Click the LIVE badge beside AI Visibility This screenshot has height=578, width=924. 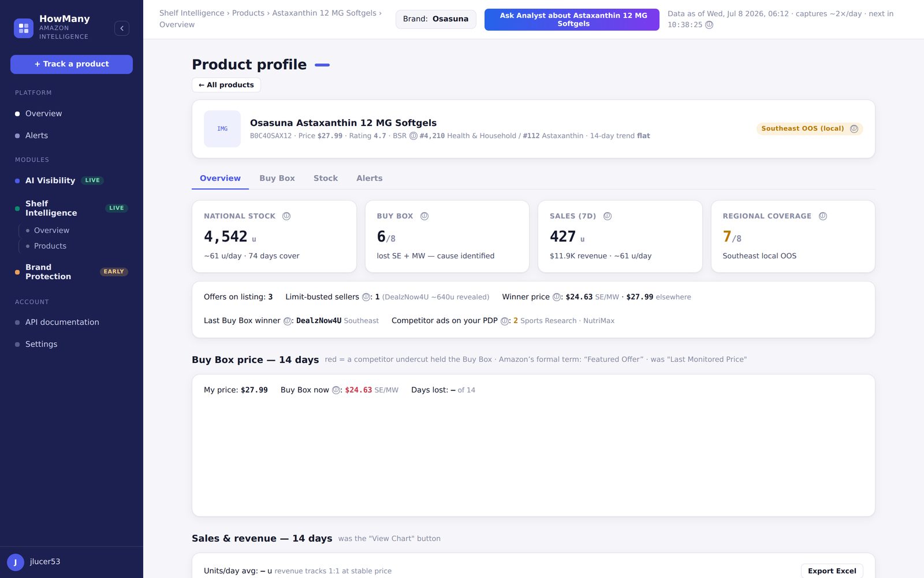click(92, 180)
